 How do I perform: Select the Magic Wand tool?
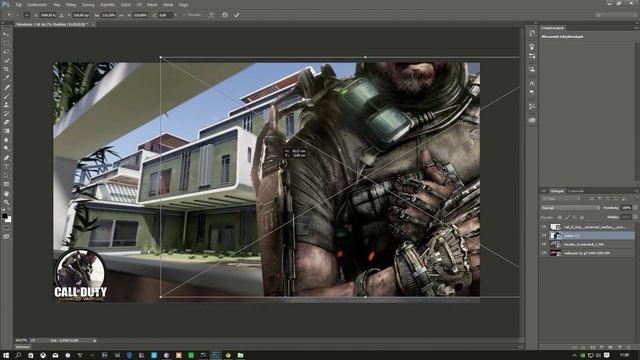[6, 60]
